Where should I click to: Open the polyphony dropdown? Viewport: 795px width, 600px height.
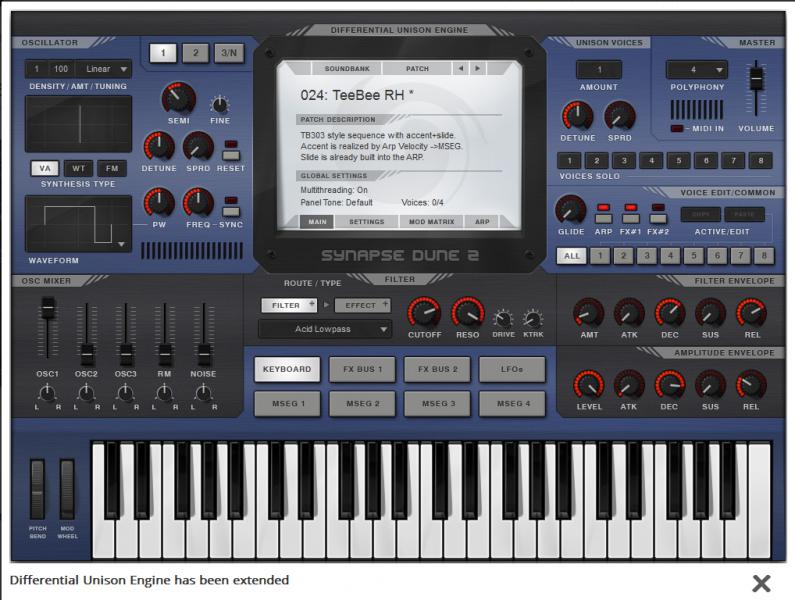pos(697,70)
